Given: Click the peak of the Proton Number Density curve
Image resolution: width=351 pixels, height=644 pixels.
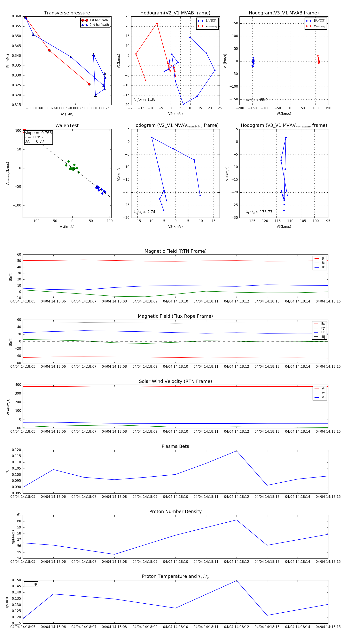Looking at the screenshot, I should coord(237,520).
